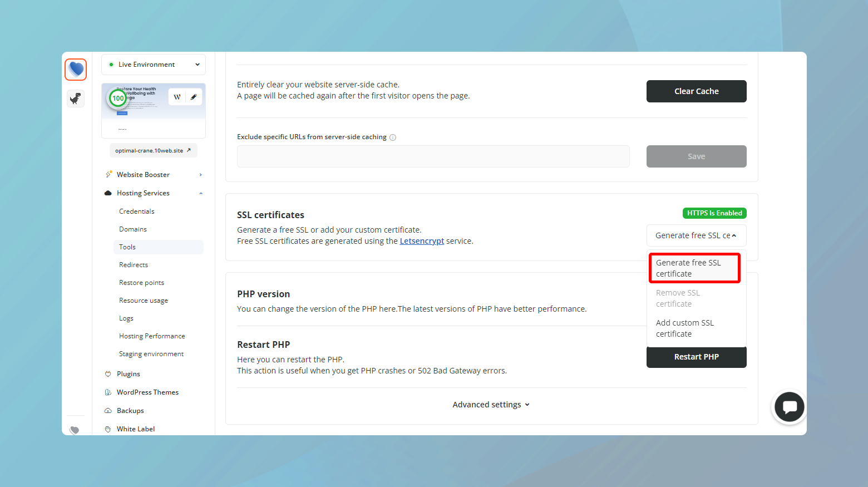Click the Hosting Services cloud icon
Viewport: 868px width, 487px height.
coord(107,193)
